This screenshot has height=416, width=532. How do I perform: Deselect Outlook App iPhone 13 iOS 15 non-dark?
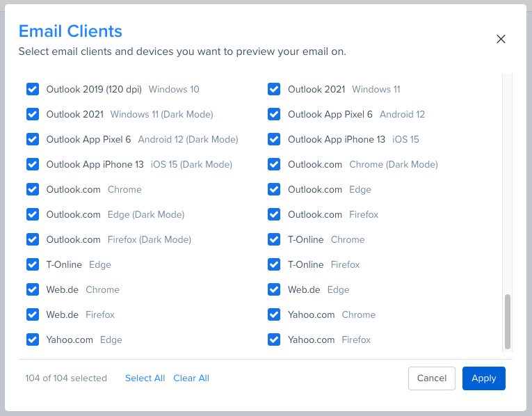(274, 139)
